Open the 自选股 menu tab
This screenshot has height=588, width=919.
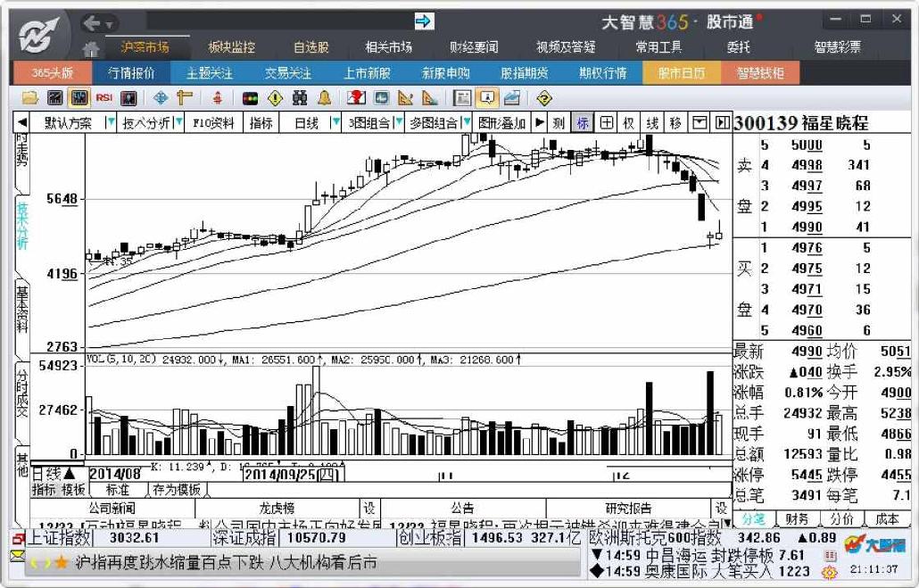[x=311, y=47]
